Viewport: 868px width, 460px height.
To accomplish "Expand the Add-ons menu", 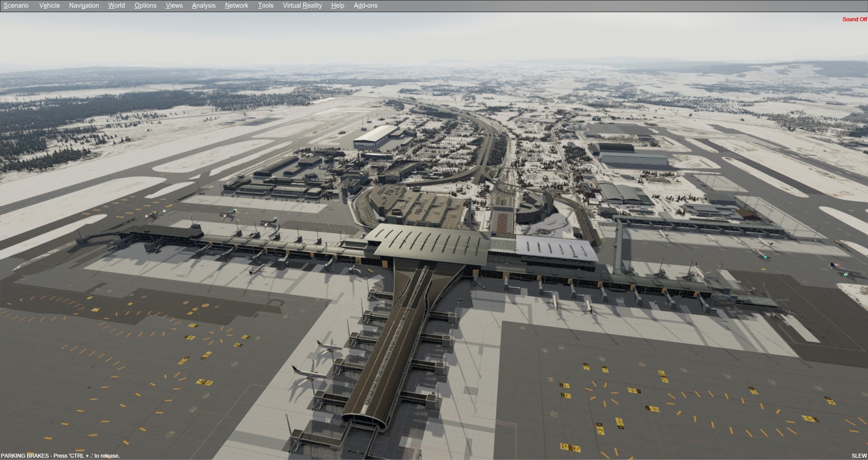I will click(365, 5).
